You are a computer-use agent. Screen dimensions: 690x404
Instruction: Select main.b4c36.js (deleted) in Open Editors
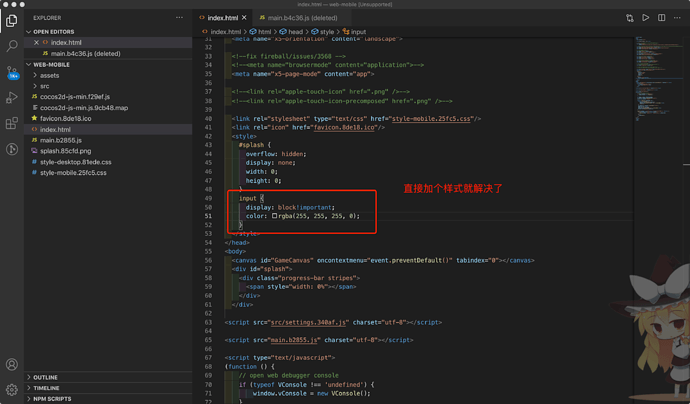click(85, 54)
